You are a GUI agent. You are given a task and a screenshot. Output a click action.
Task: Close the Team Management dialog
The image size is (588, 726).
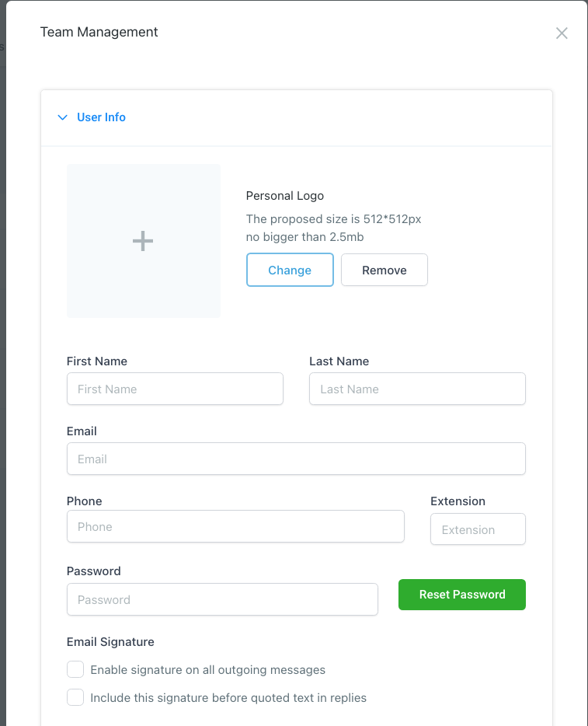[562, 33]
